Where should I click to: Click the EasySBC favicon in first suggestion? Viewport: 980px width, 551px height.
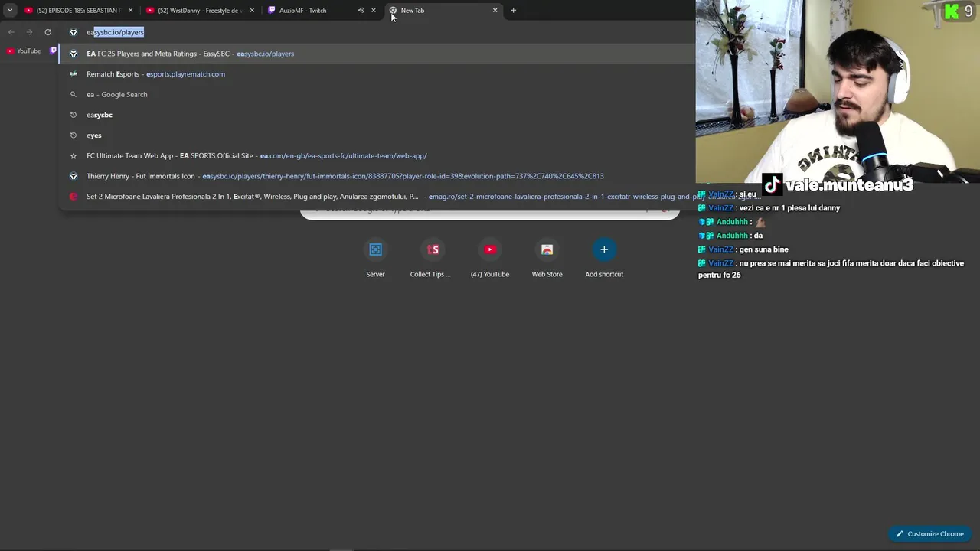click(73, 54)
